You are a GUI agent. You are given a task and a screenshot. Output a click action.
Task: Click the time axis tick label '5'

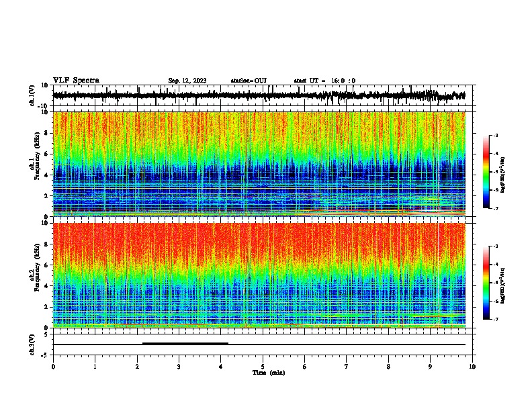[x=263, y=366]
